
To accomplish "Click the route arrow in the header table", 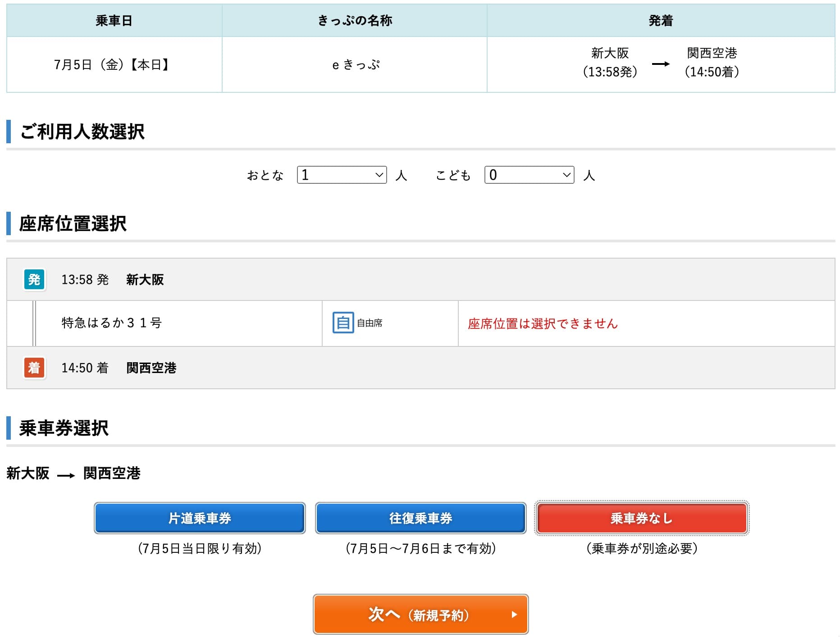I will 661,64.
